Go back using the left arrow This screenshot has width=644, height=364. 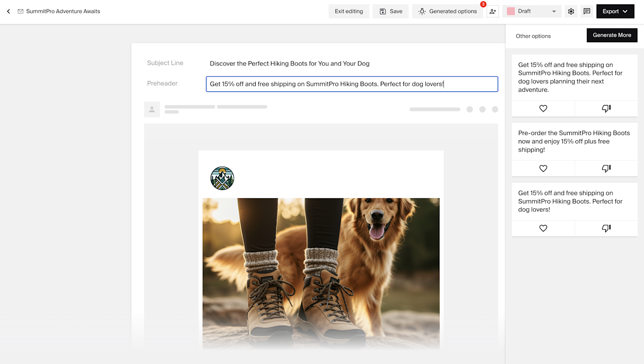point(8,11)
